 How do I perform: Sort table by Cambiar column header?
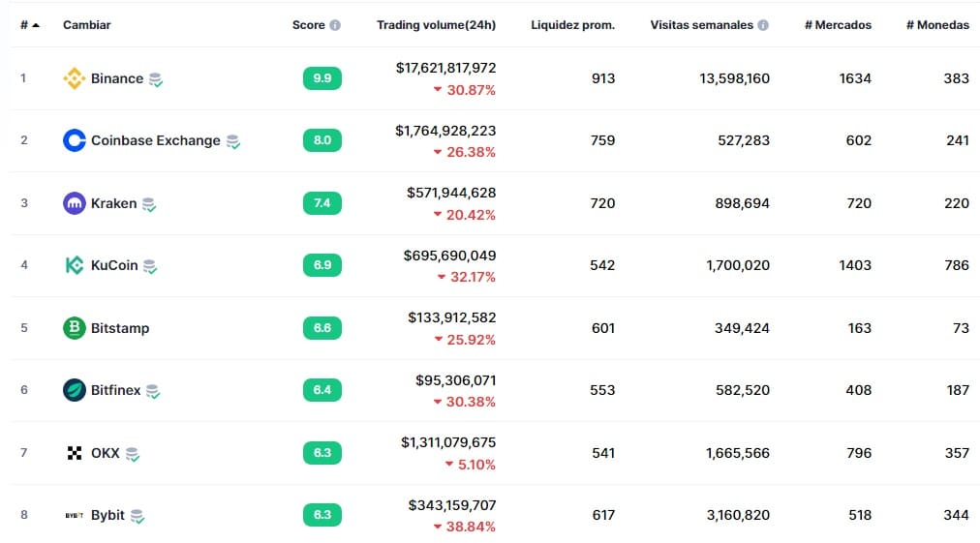pos(87,25)
